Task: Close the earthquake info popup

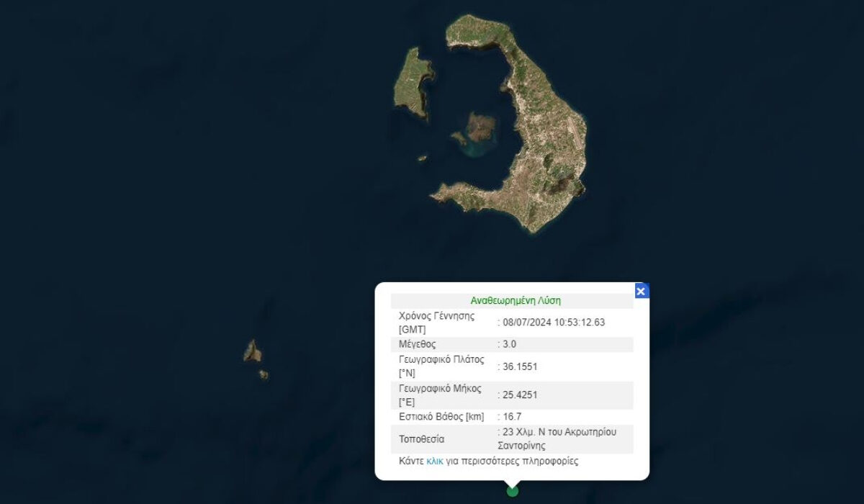Action: tap(641, 291)
